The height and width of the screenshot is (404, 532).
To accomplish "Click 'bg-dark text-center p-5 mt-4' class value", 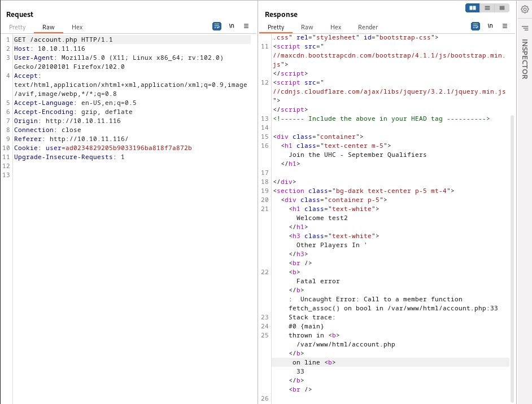I will click(x=391, y=191).
